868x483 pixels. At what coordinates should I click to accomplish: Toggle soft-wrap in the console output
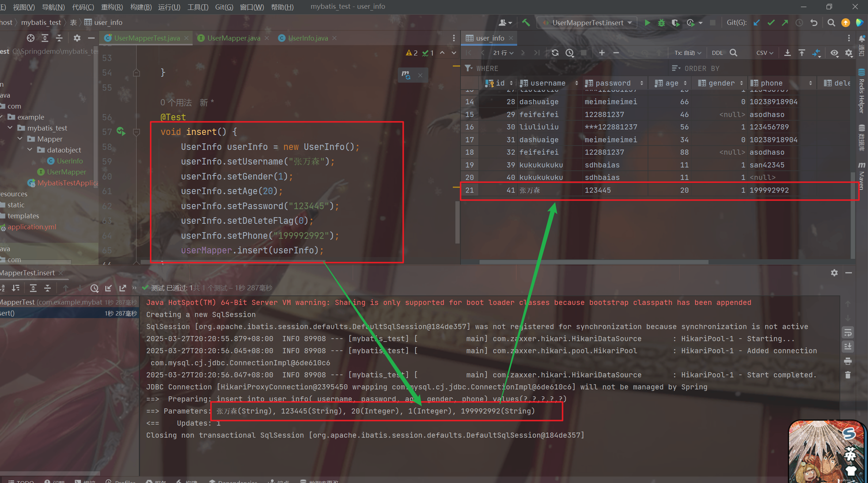(x=848, y=333)
